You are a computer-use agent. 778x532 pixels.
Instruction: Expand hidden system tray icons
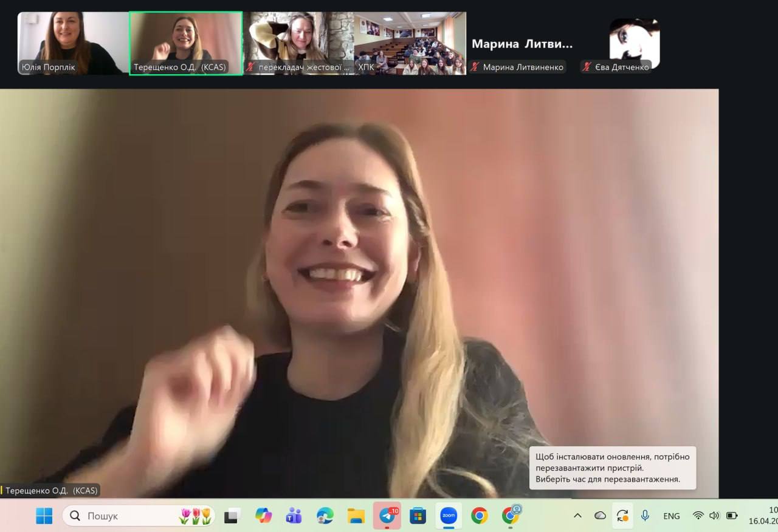[x=577, y=516]
